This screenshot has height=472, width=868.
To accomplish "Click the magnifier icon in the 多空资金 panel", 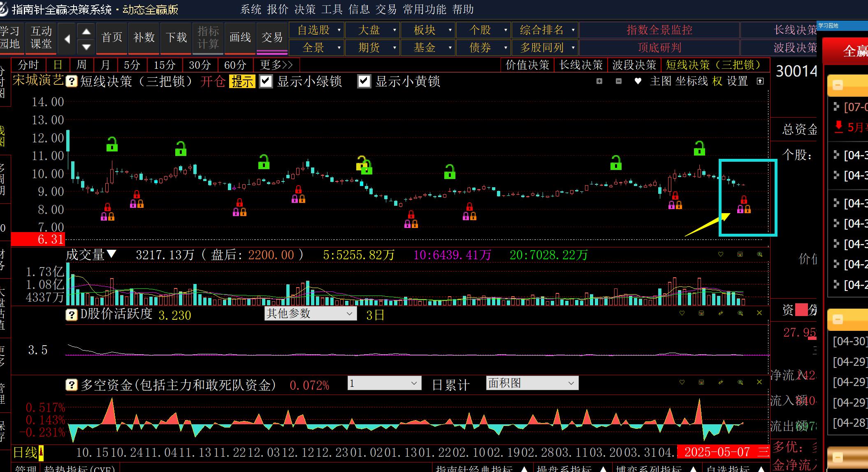I will pyautogui.click(x=740, y=382).
